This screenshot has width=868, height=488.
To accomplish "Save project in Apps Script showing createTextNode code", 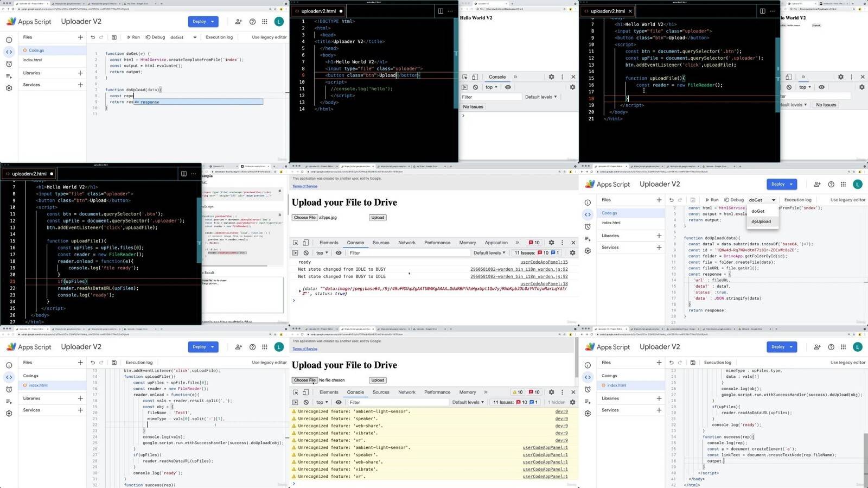I will coord(693,363).
